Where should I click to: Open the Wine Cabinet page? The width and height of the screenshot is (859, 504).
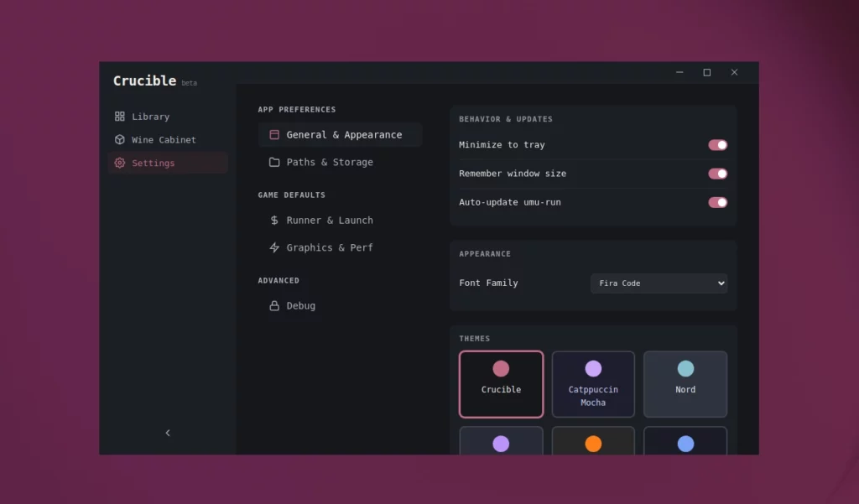164,140
